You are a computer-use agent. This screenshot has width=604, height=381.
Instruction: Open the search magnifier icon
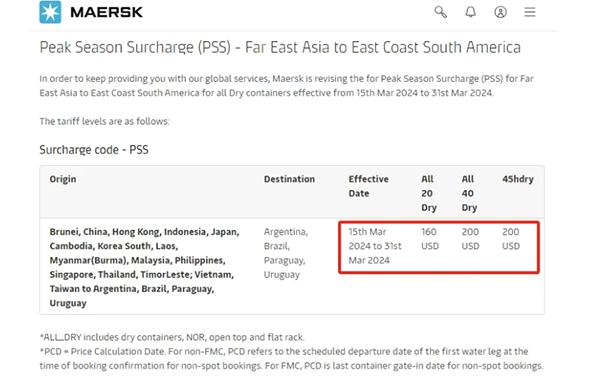[x=441, y=12]
